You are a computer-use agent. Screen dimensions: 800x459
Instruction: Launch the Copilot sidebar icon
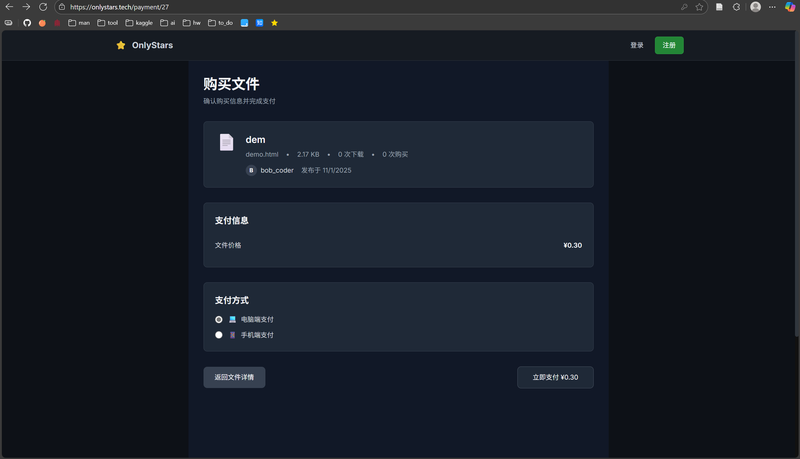pyautogui.click(x=790, y=7)
